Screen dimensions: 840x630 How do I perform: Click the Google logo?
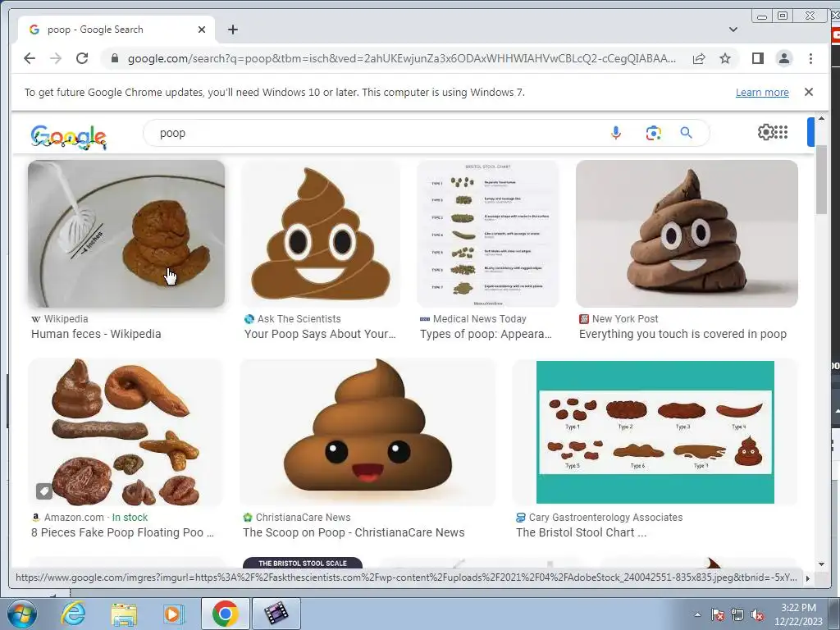tap(69, 137)
